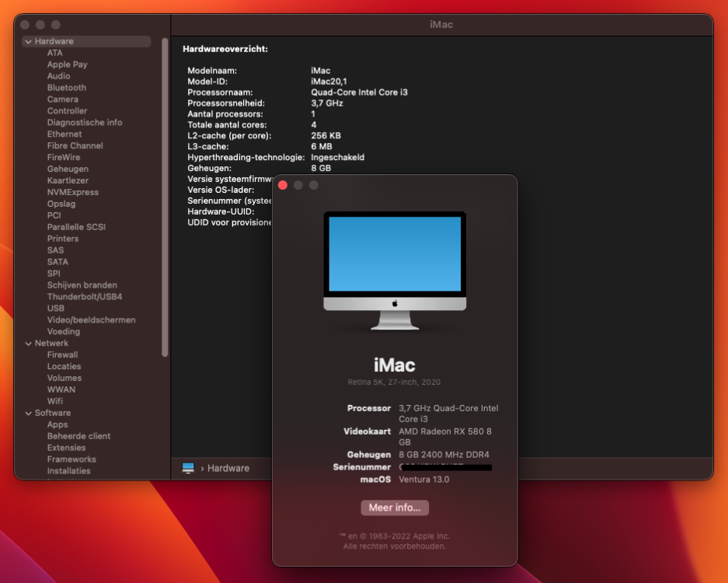Viewport: 728px width, 583px height.
Task: Select Apple Pay in the sidebar
Action: click(x=68, y=65)
